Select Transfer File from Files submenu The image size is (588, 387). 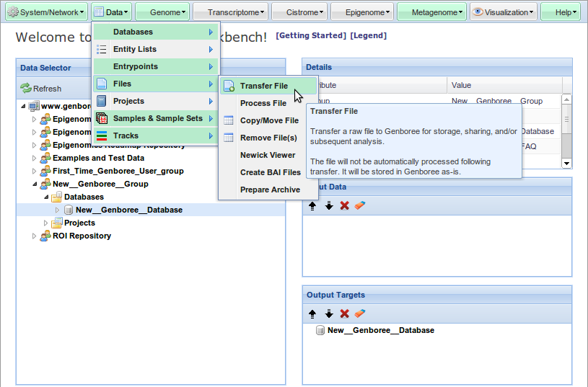pos(263,86)
